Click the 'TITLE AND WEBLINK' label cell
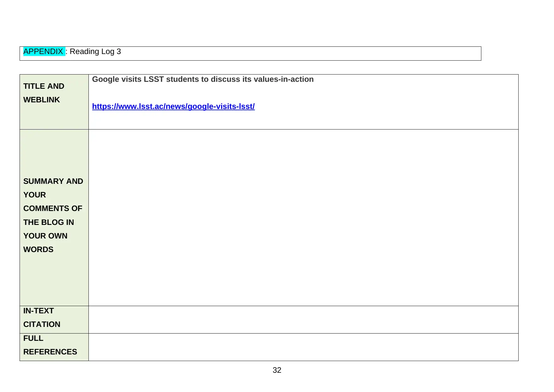The image size is (554, 392). [54, 102]
